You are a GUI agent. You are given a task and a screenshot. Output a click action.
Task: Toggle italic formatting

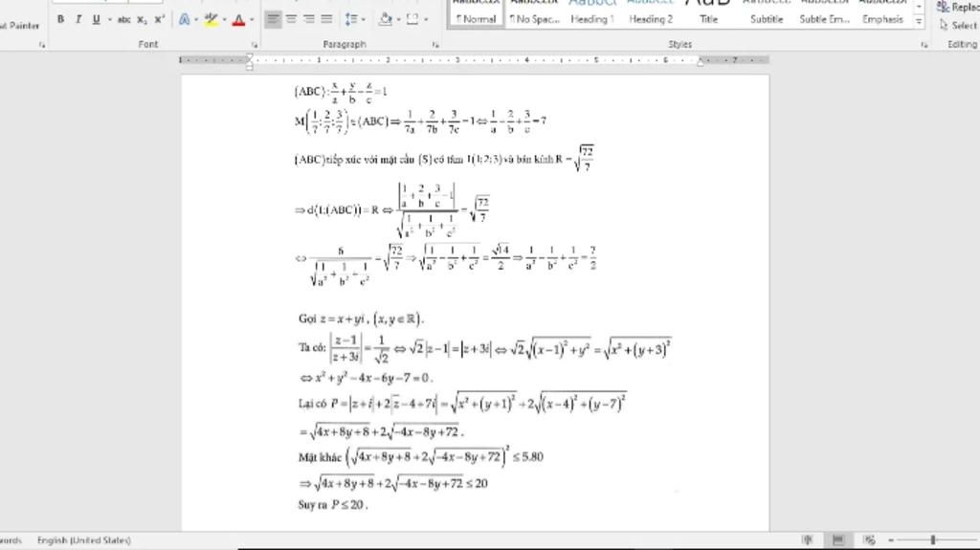[x=78, y=19]
